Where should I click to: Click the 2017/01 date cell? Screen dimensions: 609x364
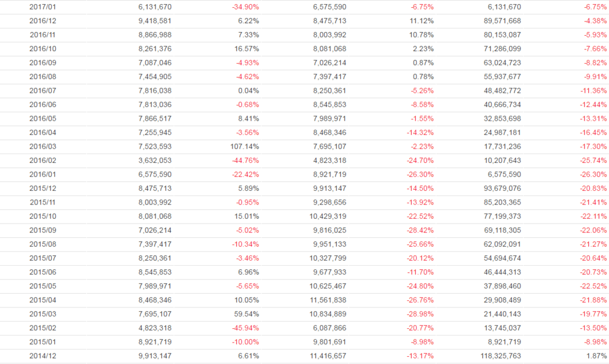tap(42, 7)
